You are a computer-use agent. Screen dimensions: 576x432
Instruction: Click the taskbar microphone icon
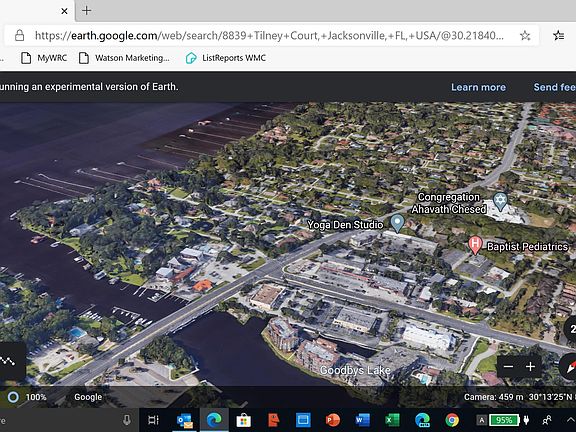pyautogui.click(x=127, y=420)
